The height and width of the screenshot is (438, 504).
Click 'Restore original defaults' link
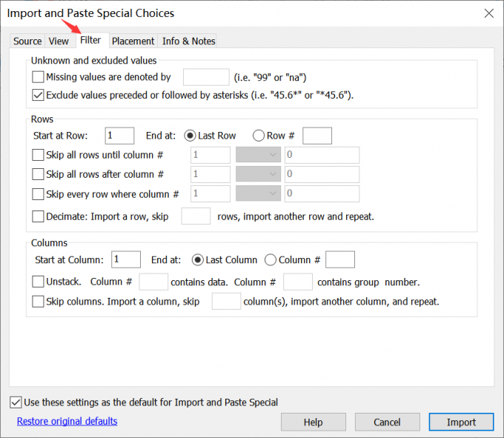[67, 421]
